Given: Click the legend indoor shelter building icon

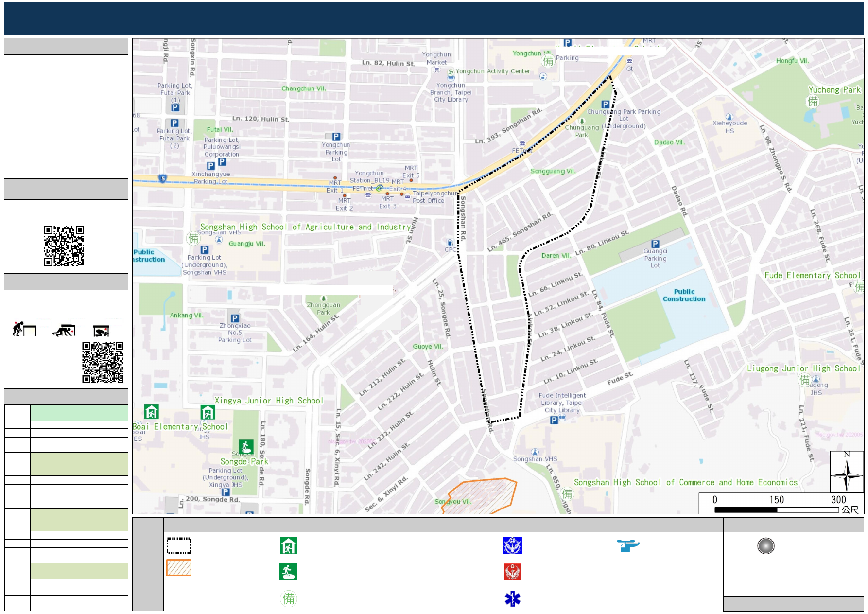Looking at the screenshot, I should [x=288, y=546].
